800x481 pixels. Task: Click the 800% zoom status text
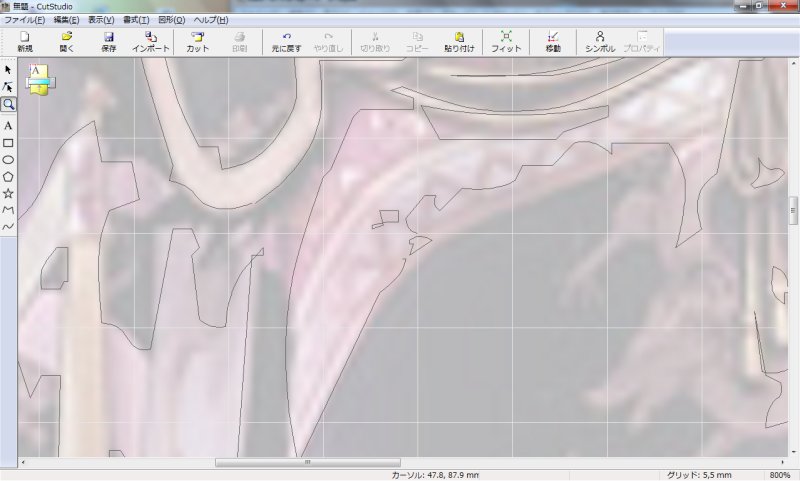(779, 475)
